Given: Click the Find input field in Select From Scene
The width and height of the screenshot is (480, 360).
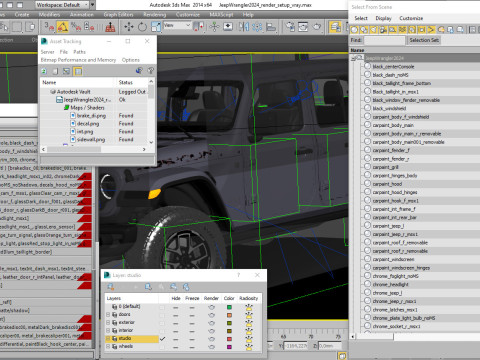Looking at the screenshot, I should 384,40.
